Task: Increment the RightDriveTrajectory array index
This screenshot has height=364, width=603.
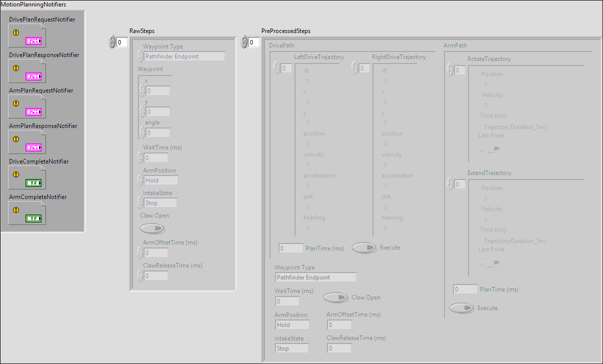Action: (354, 65)
